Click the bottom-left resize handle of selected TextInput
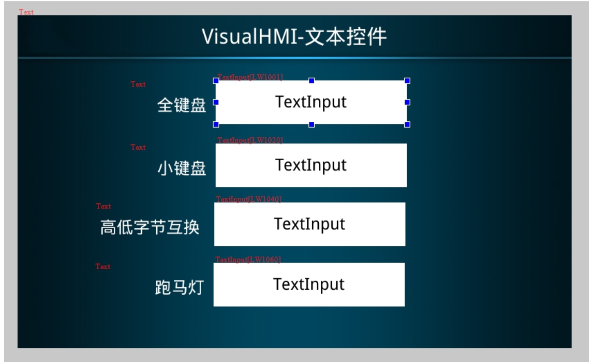 pyautogui.click(x=216, y=124)
